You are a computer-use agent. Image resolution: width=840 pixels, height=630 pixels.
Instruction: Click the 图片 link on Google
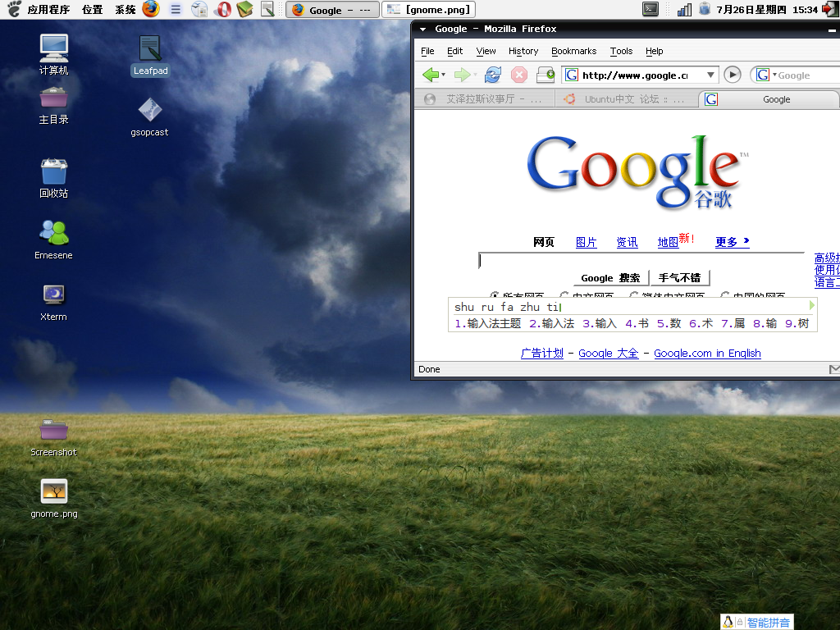(x=586, y=242)
